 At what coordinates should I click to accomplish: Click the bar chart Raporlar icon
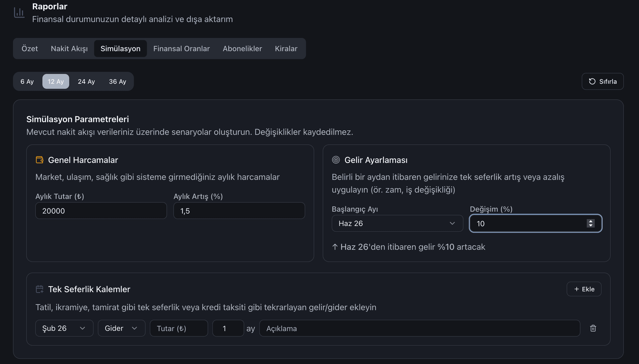click(x=19, y=12)
